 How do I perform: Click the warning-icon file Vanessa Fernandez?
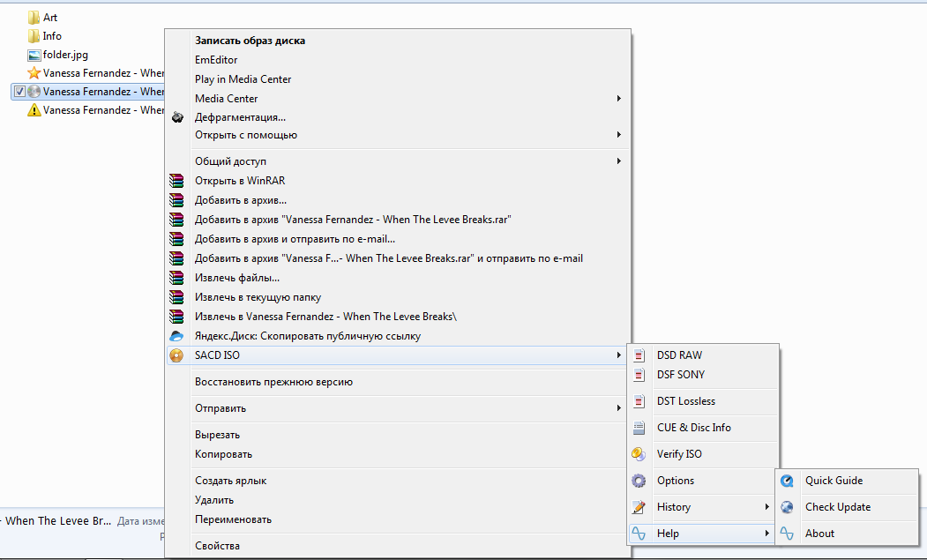34,110
